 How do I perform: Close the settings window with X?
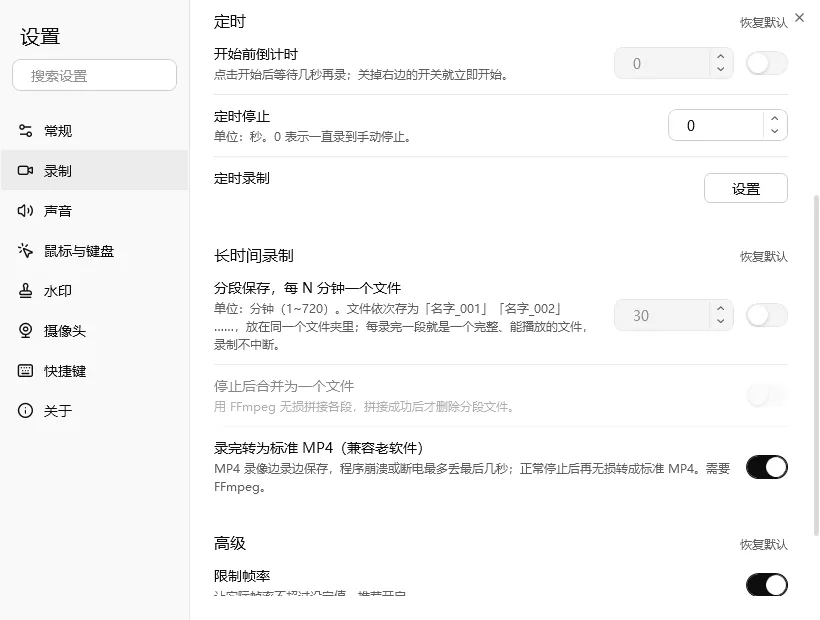[800, 18]
